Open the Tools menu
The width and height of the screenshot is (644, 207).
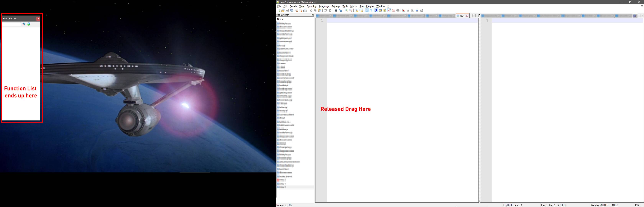345,6
